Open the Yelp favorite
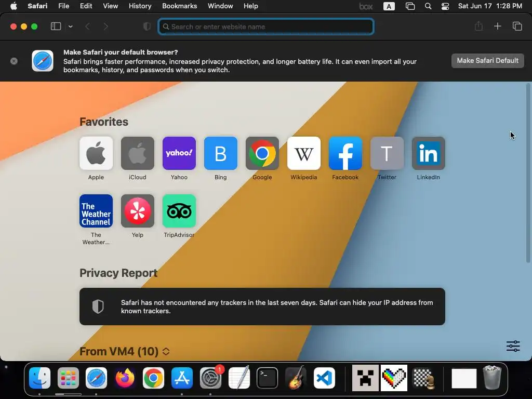532x399 pixels. 137,211
